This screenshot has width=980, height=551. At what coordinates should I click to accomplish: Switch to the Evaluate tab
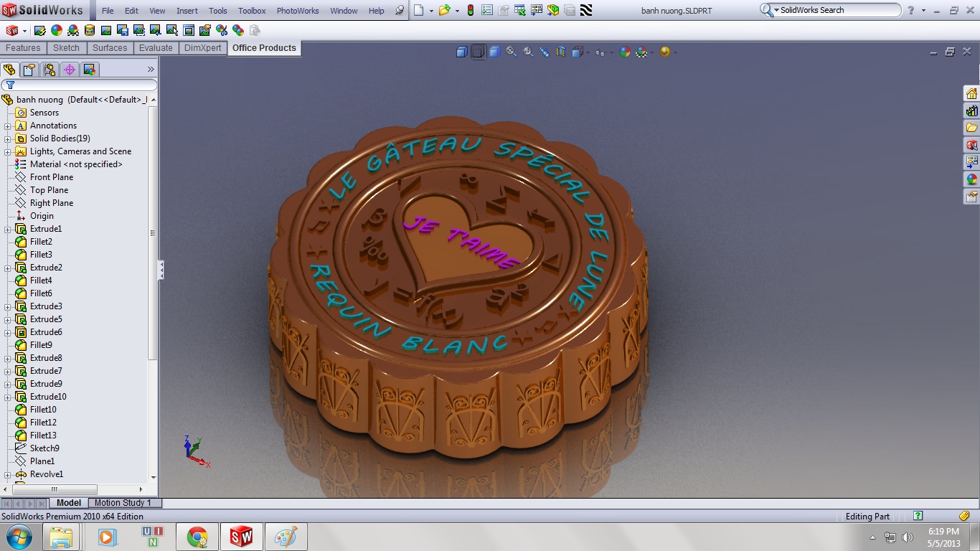[x=156, y=48]
